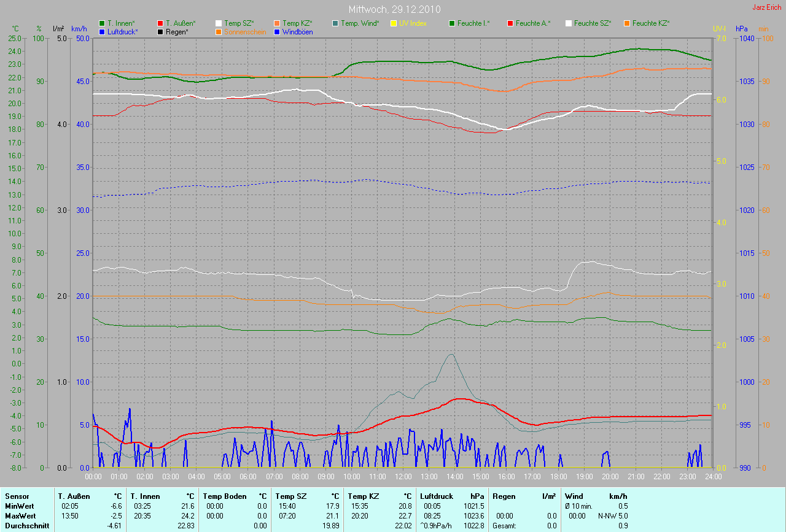
Task: Click the black Regen legend swatch
Action: (161, 31)
